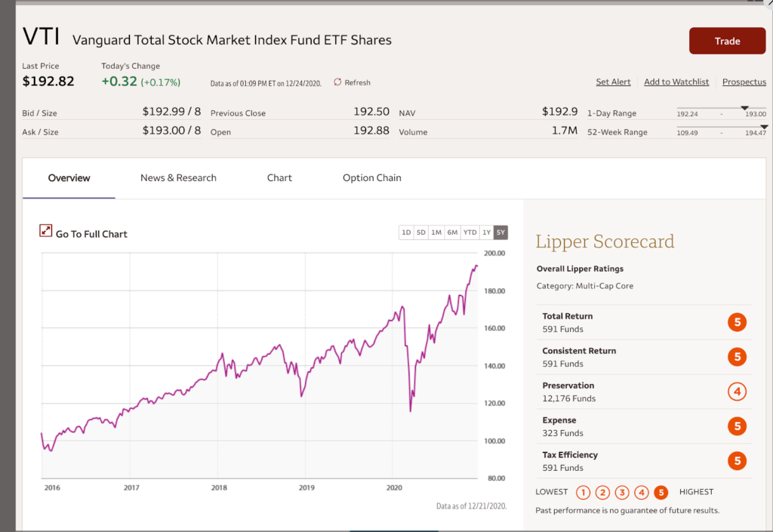Click the Total Return rating 5 badge
Viewport: 773px width, 532px height.
[x=737, y=322]
